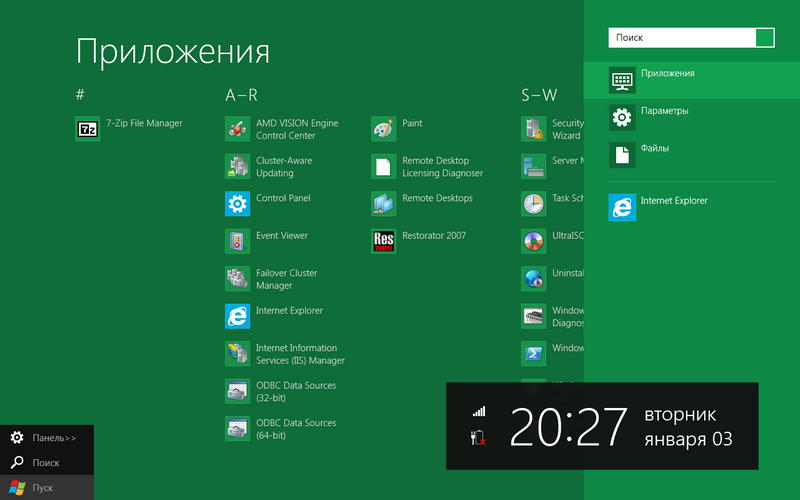Click Internet Explorer text in search pane
The image size is (800, 500).
(674, 201)
